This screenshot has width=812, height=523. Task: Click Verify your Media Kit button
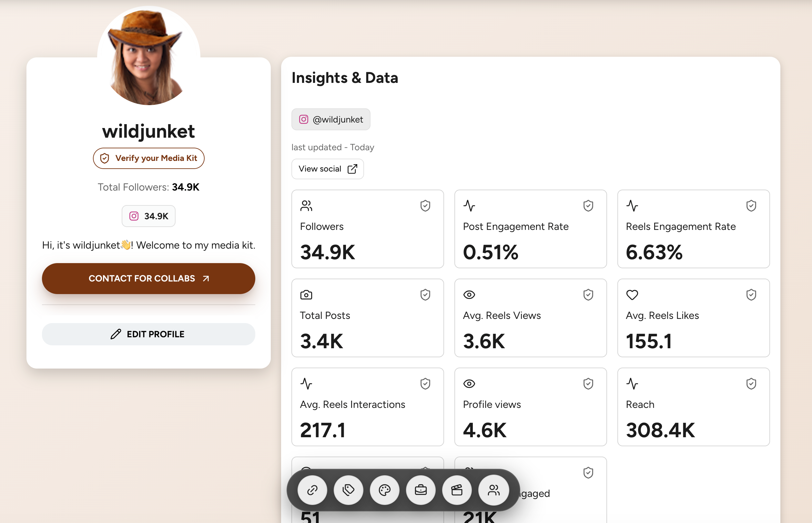[148, 158]
